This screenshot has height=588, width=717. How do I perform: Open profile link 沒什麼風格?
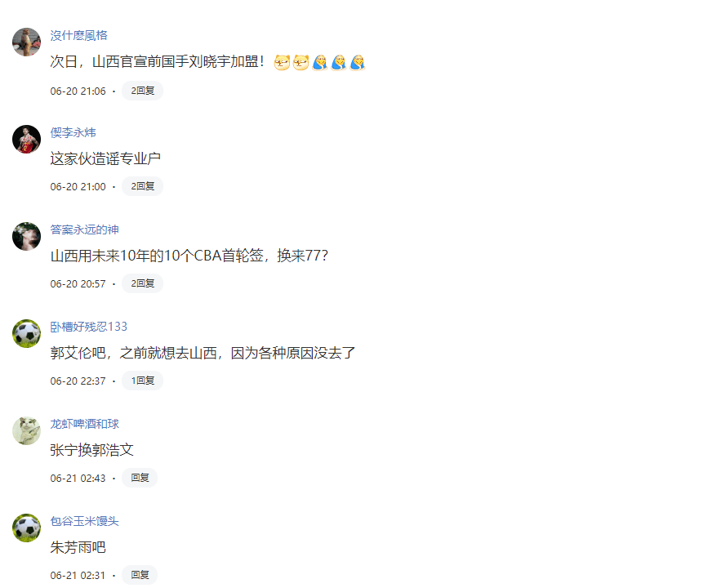[x=78, y=35]
